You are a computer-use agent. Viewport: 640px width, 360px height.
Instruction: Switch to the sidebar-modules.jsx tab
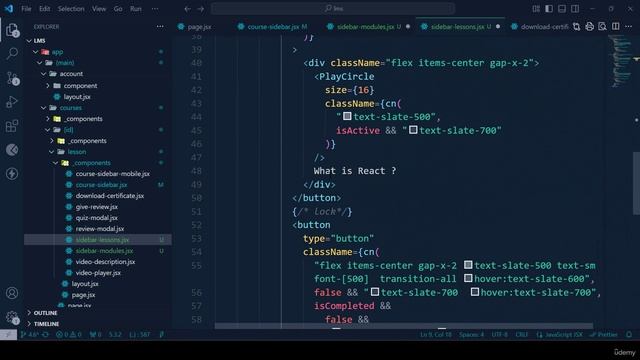[x=369, y=27]
